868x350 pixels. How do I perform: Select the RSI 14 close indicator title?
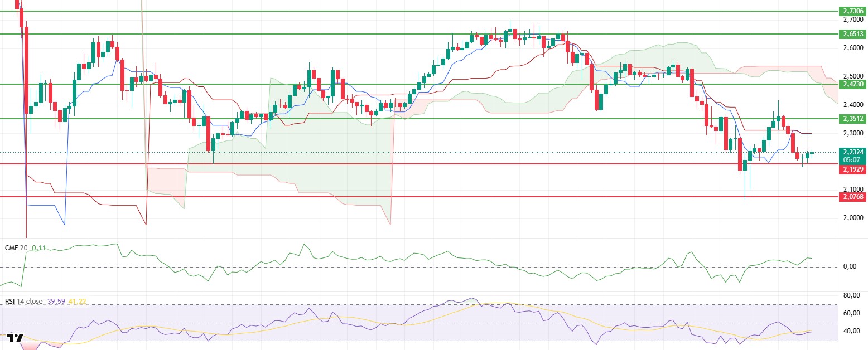pos(22,302)
